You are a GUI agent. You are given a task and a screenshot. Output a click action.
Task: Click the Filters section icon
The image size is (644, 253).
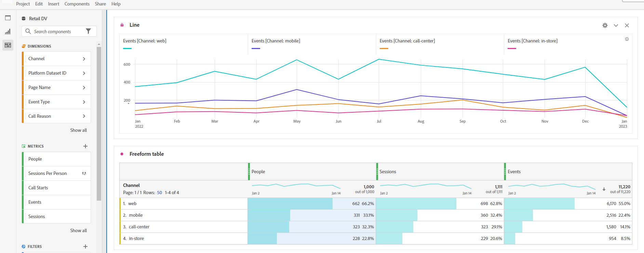coord(24,246)
